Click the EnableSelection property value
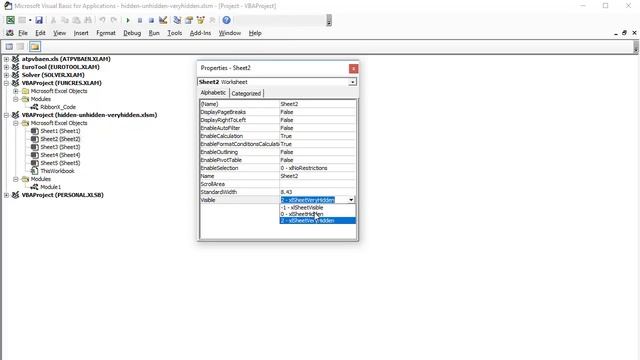640x360 pixels. 318,168
